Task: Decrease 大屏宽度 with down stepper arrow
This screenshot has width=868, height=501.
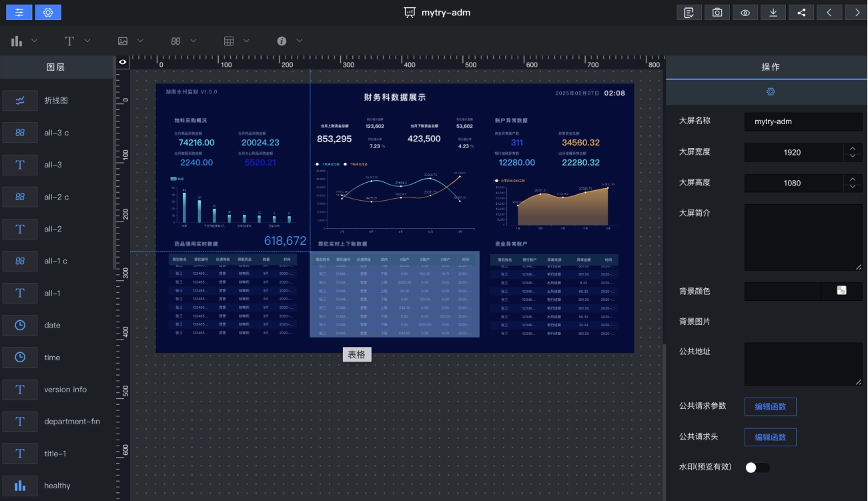Action: [853, 157]
